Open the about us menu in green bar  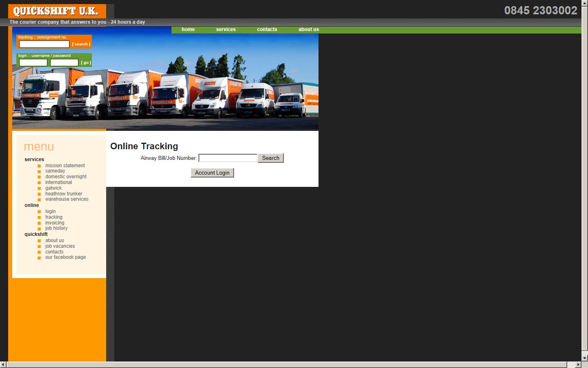click(309, 29)
